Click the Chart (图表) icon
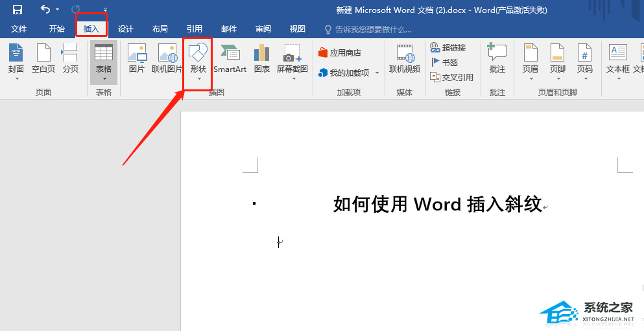 tap(261, 58)
